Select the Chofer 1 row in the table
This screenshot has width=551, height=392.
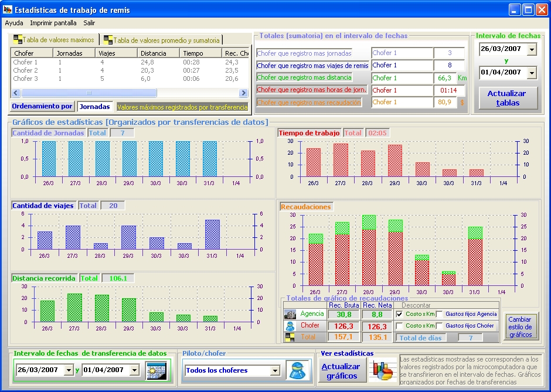coord(130,62)
